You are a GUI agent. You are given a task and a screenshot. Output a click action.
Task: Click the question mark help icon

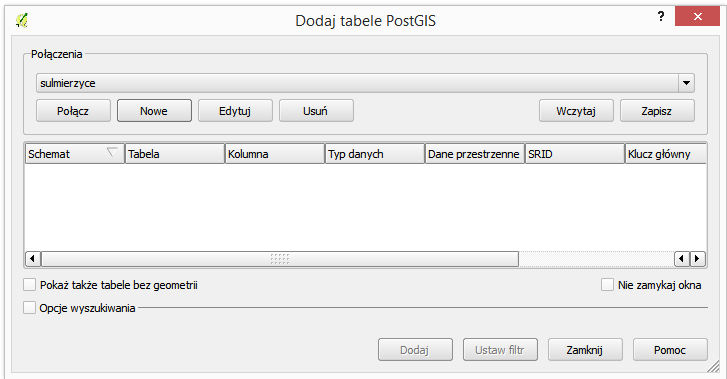pos(661,17)
